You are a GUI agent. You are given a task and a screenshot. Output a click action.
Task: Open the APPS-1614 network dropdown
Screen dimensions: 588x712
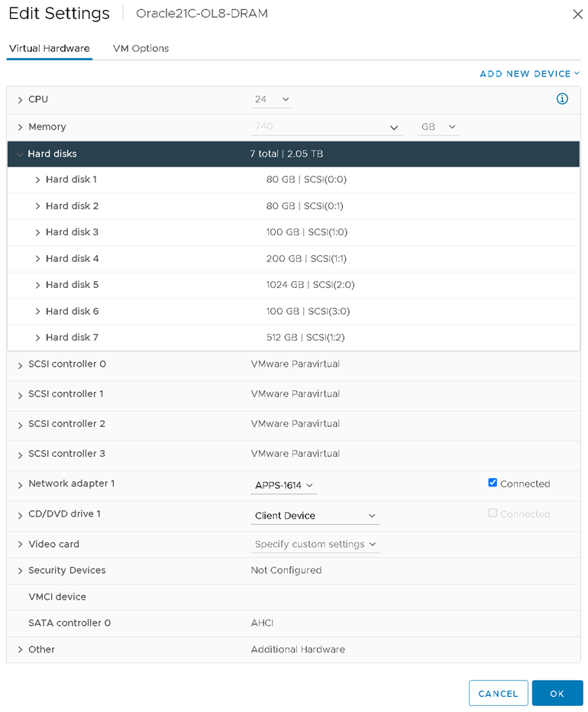click(x=284, y=485)
